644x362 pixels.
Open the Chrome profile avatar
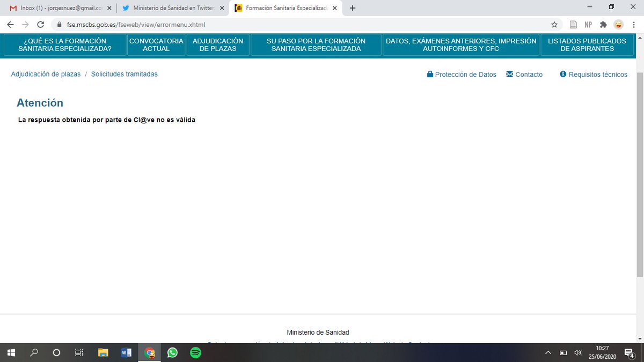tap(619, 25)
